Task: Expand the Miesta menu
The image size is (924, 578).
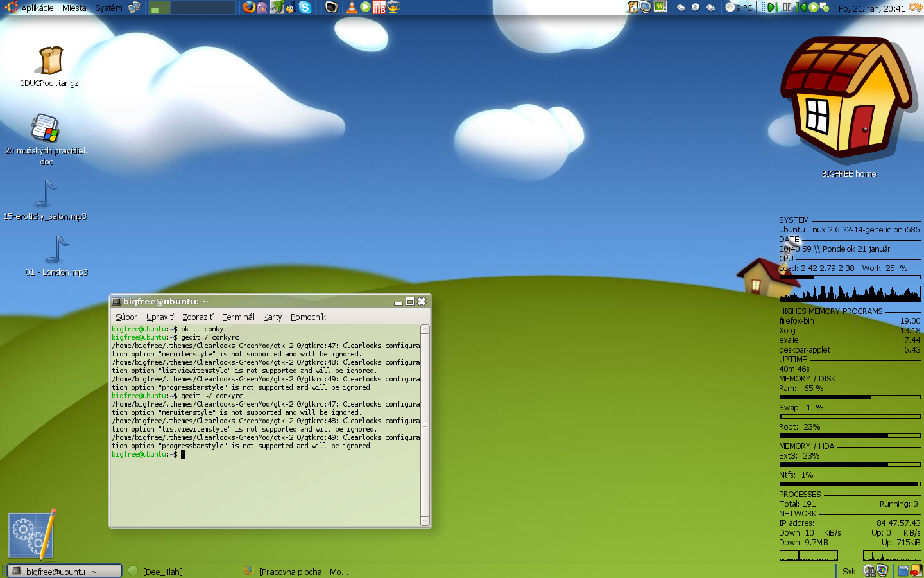Action: click(74, 8)
